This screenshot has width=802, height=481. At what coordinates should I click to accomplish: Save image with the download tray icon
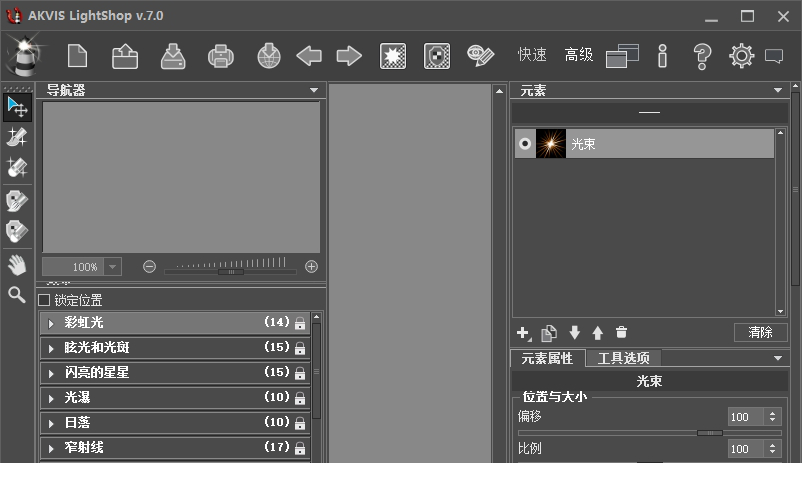click(173, 56)
